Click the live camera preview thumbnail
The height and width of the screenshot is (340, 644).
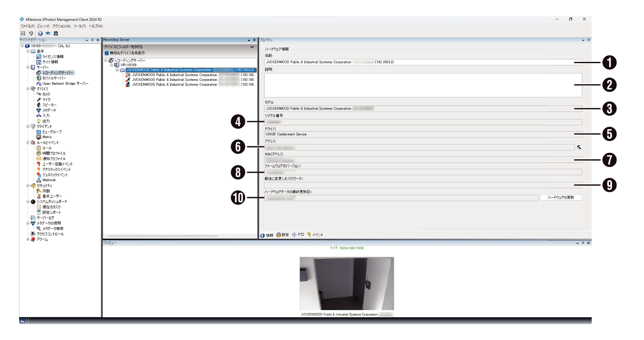347,283
